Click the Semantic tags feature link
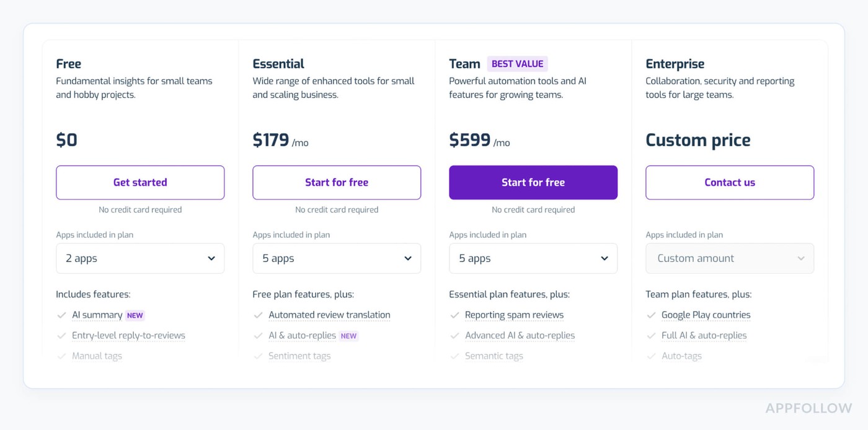 (494, 356)
